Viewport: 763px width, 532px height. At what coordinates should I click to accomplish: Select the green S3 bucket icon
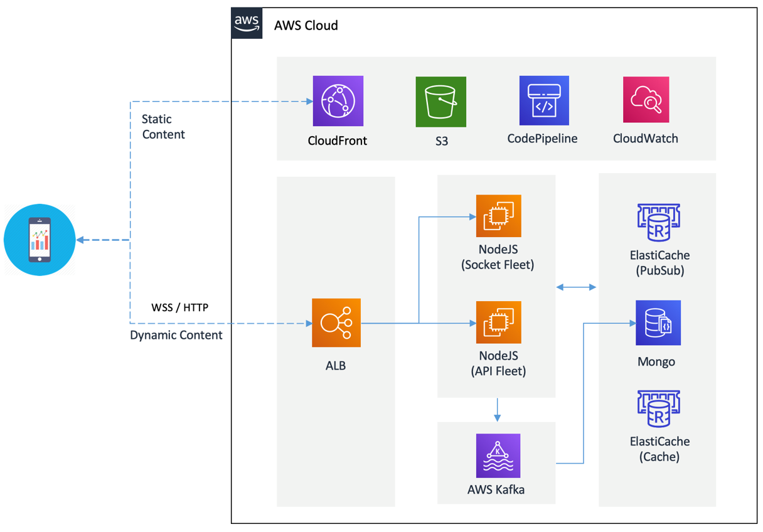[441, 102]
